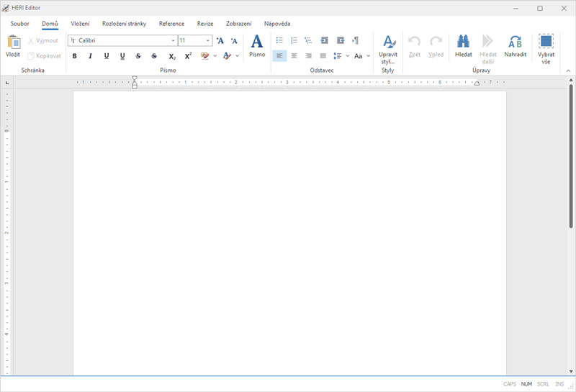Switch to the Revize tab
576x392 pixels.
pyautogui.click(x=205, y=24)
